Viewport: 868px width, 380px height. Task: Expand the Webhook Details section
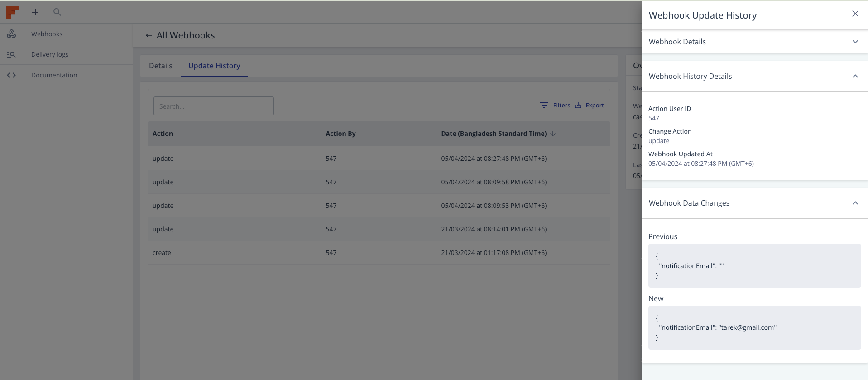(x=855, y=42)
